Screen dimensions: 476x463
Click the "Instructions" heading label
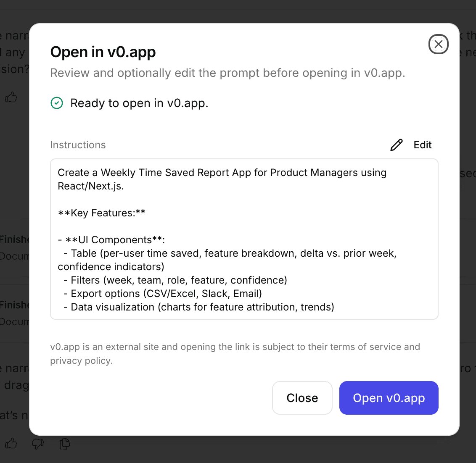point(77,145)
